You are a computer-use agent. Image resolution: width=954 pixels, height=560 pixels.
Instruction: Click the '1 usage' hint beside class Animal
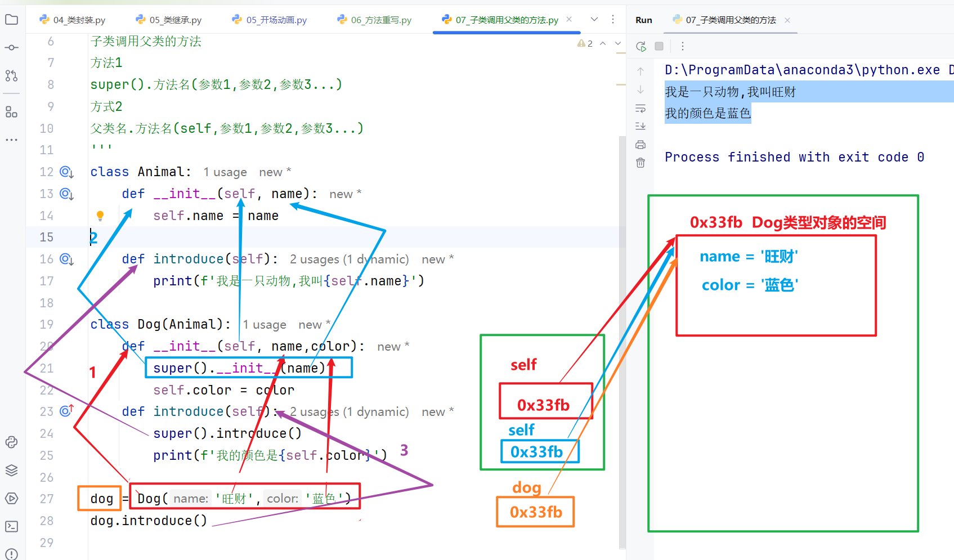225,172
